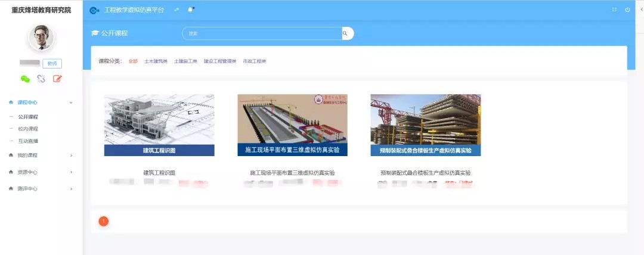Click the power logout icon

[627, 10]
